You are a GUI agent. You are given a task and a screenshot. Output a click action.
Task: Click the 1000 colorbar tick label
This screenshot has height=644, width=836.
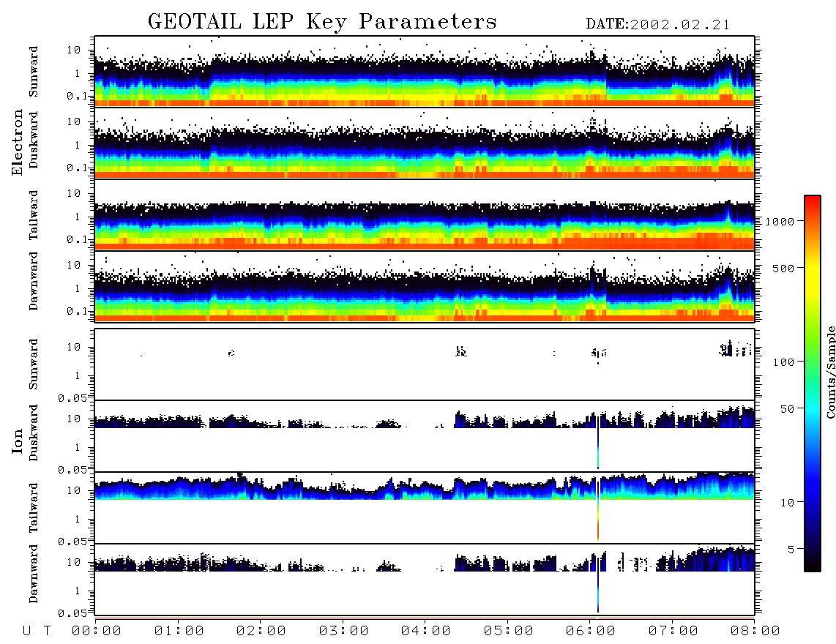click(780, 222)
